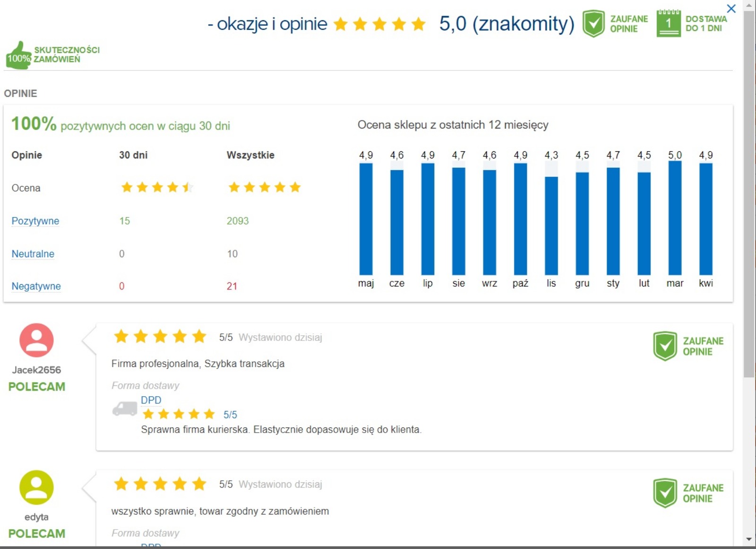Image resolution: width=756 pixels, height=549 pixels.
Task: Select the mar bar showing 5,0
Action: point(675,218)
